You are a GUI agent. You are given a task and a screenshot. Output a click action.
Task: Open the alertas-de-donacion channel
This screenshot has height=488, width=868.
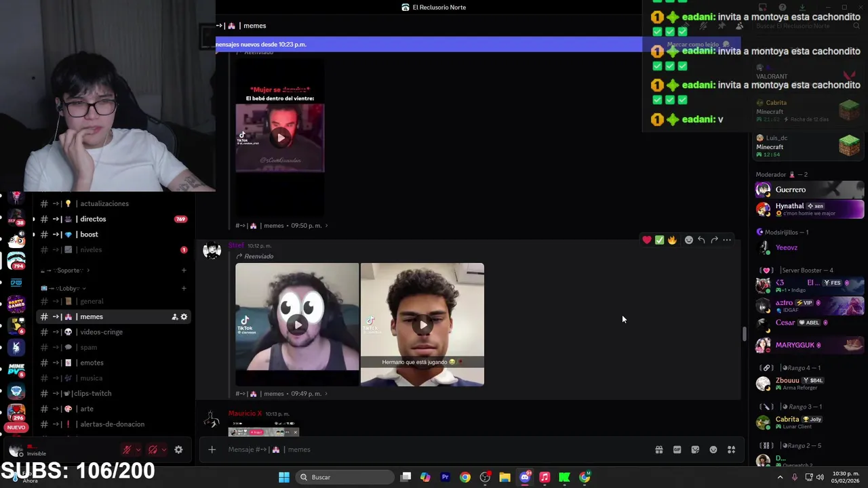(113, 424)
